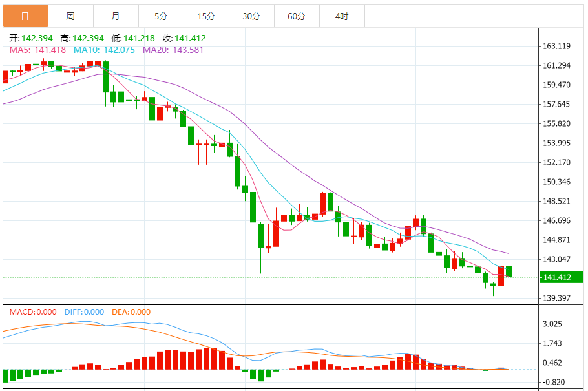The image size is (588, 391).
Task: Click the -0.820 MACD axis label
Action: (x=554, y=382)
